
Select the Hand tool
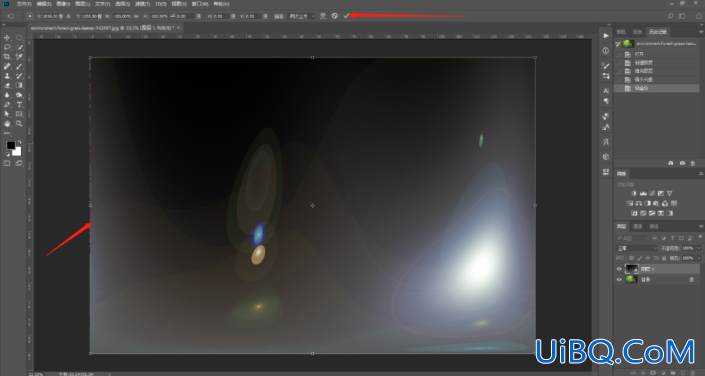(7, 124)
